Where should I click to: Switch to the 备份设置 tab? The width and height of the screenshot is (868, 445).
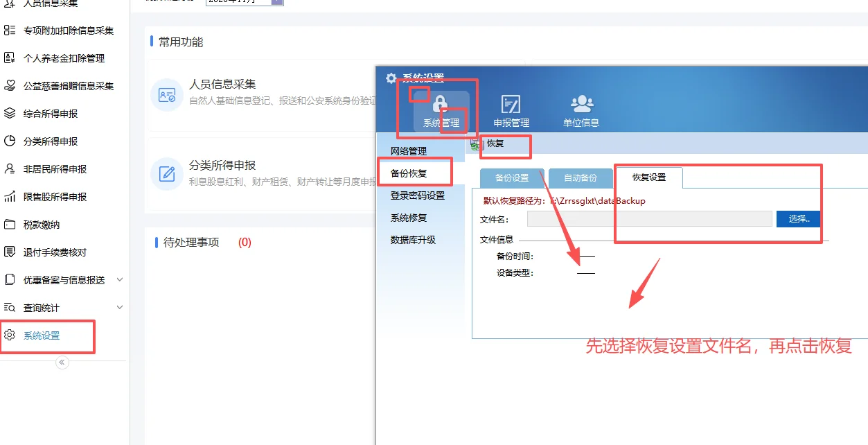[x=512, y=177]
